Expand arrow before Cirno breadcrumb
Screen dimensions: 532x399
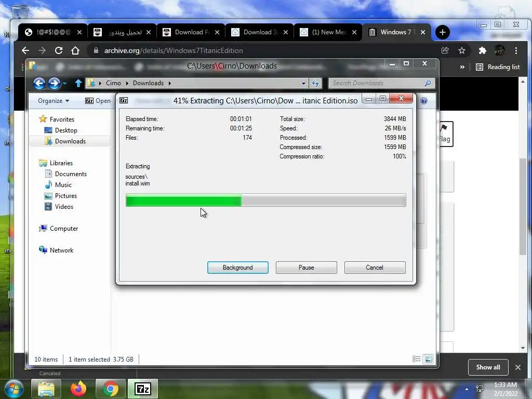point(100,83)
